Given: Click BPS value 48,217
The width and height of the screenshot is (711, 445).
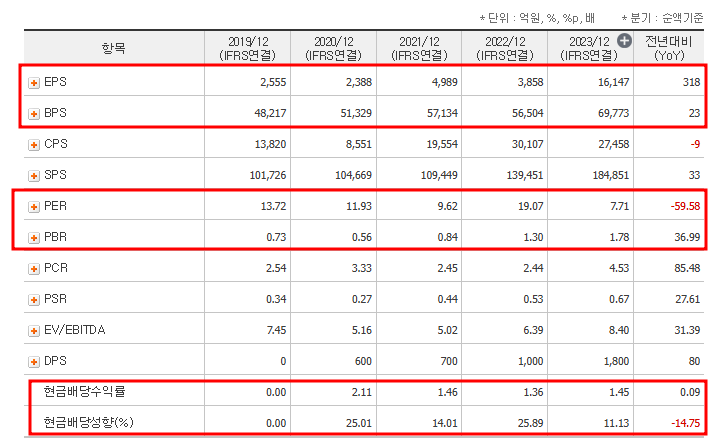Looking at the screenshot, I should [x=270, y=113].
